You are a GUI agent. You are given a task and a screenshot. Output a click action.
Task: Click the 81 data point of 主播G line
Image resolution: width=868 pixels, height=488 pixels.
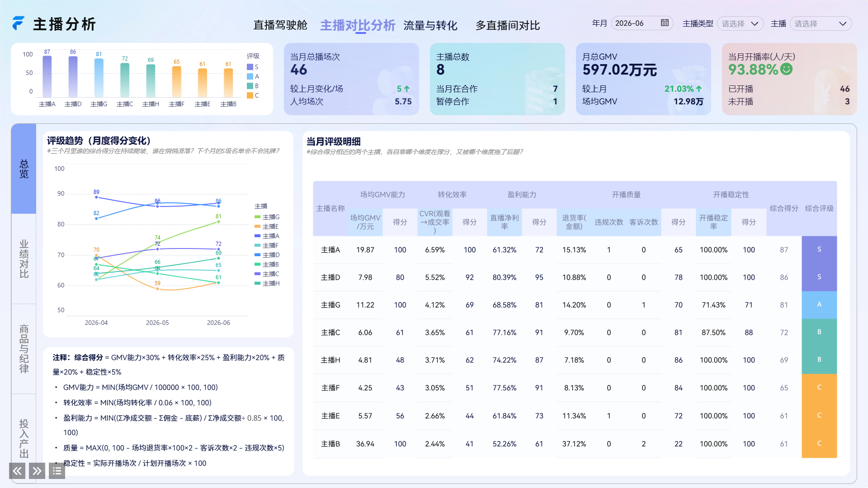tap(218, 221)
